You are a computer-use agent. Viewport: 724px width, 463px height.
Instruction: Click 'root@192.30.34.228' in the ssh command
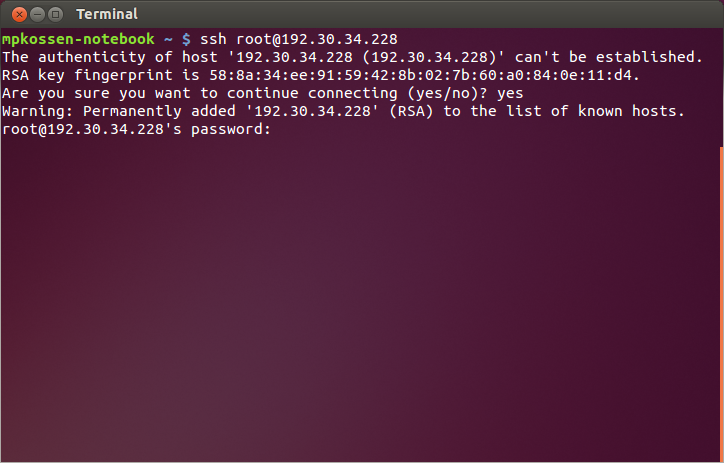317,39
